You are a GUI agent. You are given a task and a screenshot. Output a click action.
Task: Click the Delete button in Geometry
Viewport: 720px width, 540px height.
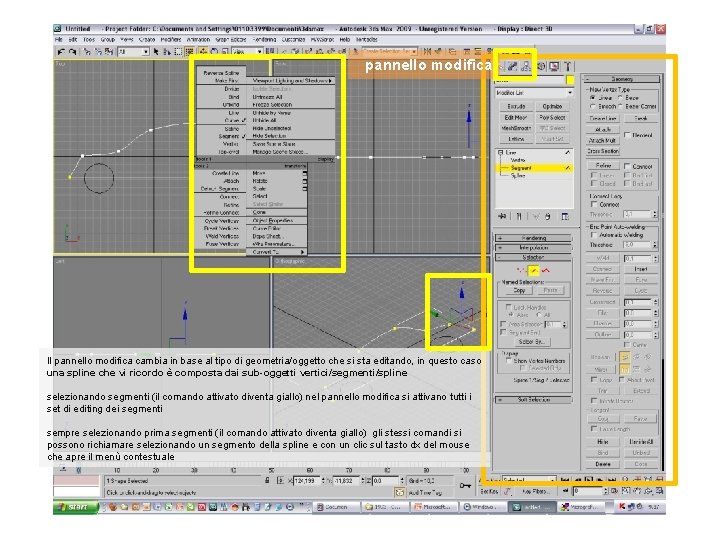(602, 464)
